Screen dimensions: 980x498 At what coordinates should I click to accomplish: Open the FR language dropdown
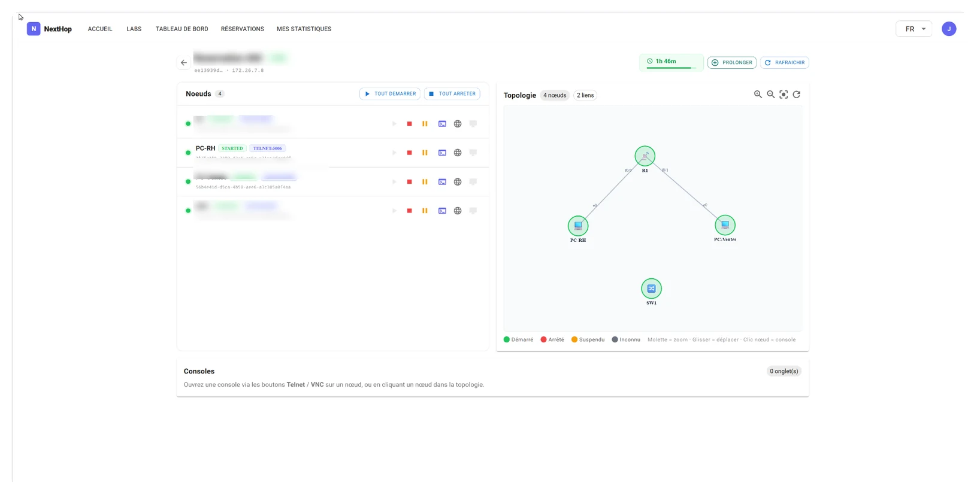(x=914, y=29)
